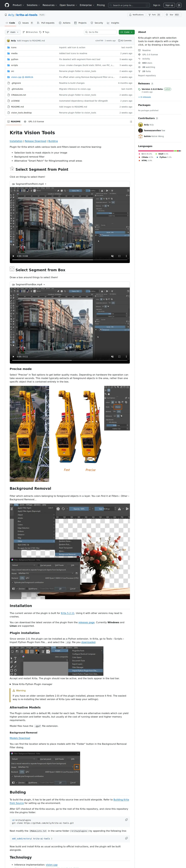Open the command palette icon in header

coord(179,5)
